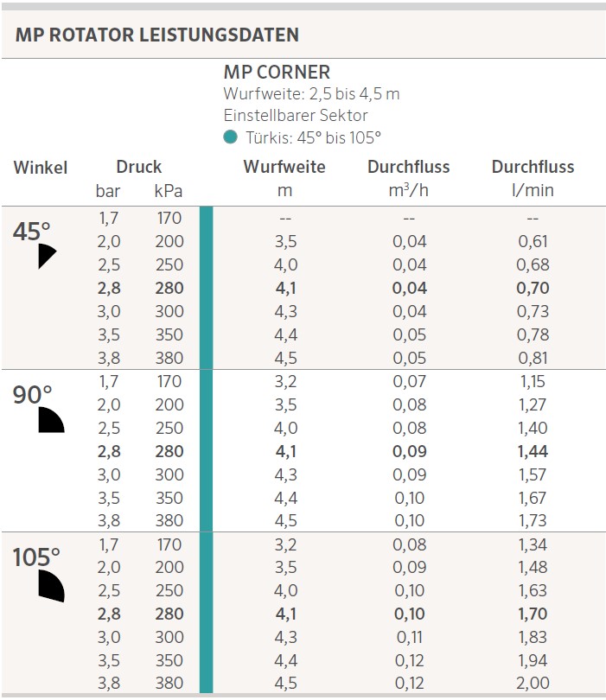The width and height of the screenshot is (606, 700).
Task: Click the 1,94 l/min value
Action: pyautogui.click(x=533, y=660)
